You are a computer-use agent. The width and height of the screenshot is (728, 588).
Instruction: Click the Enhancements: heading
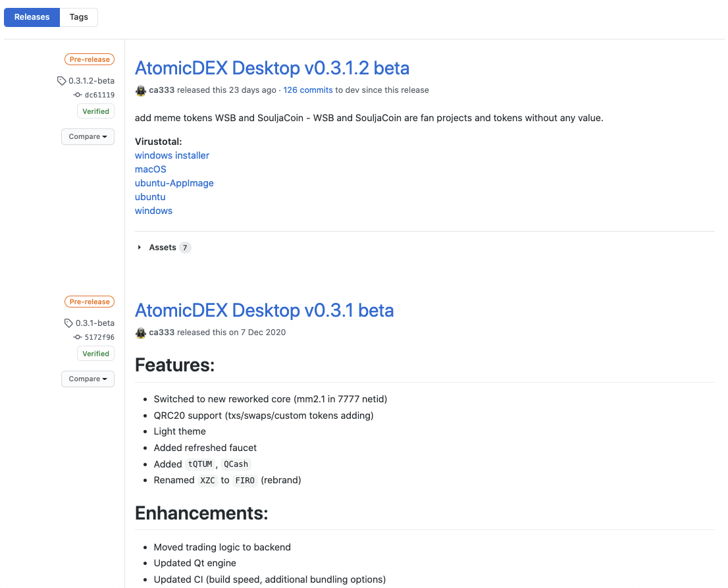pos(201,513)
